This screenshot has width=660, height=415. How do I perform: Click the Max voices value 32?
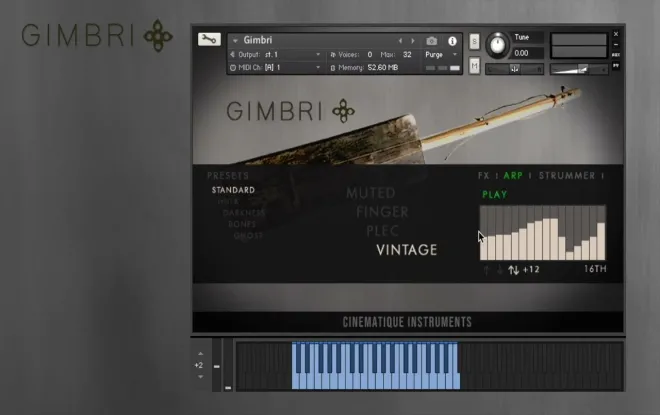click(407, 55)
